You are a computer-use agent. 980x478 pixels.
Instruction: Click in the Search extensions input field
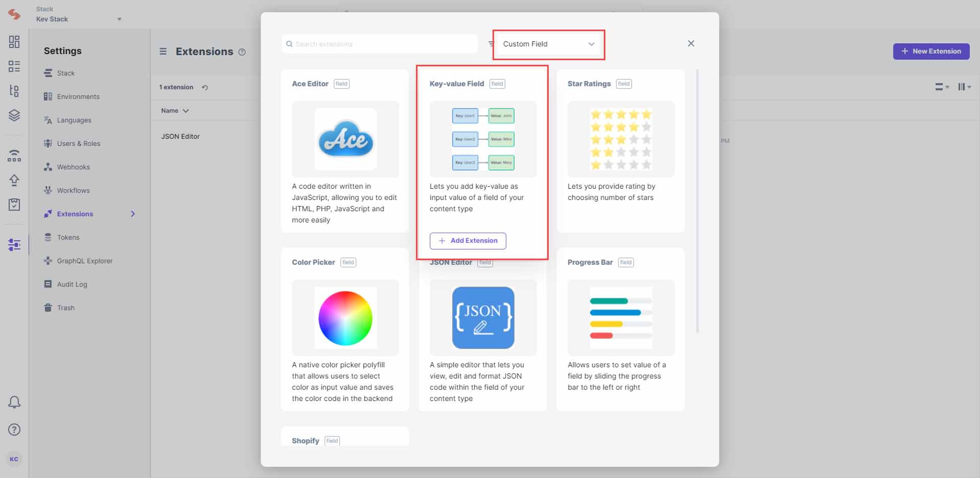[x=379, y=44]
